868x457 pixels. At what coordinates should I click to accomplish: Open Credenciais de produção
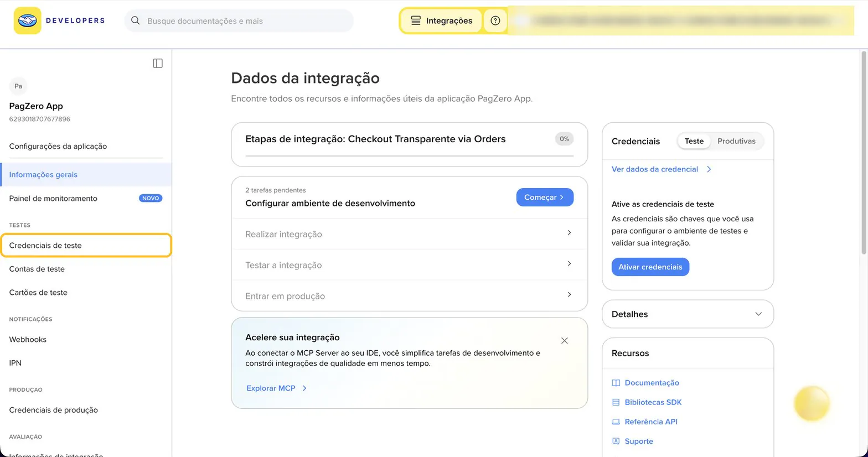54,410
